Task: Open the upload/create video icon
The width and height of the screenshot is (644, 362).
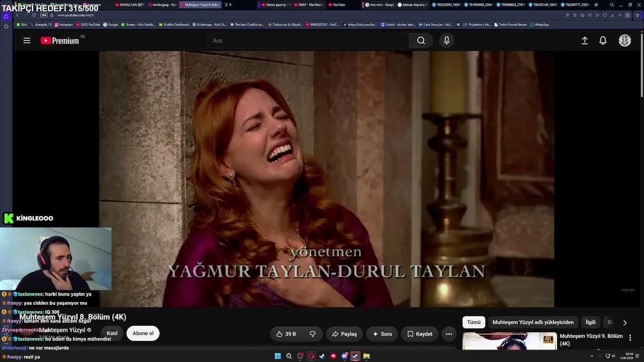Action: 585,41
